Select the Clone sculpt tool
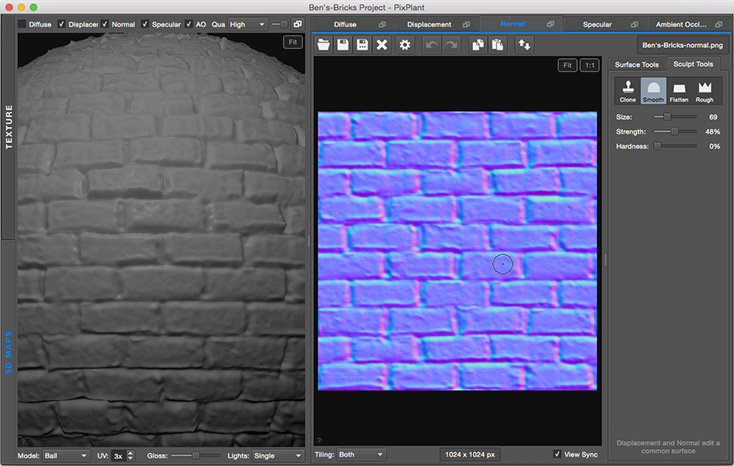 (x=628, y=91)
